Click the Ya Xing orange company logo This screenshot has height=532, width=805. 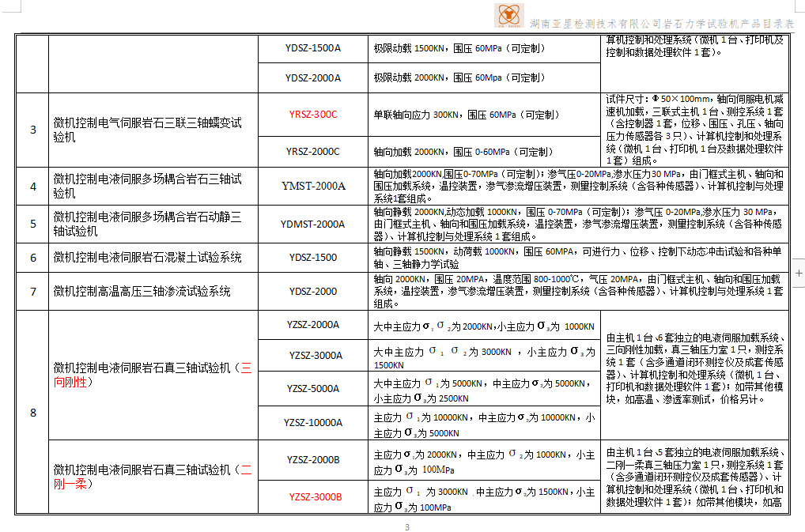[510, 15]
